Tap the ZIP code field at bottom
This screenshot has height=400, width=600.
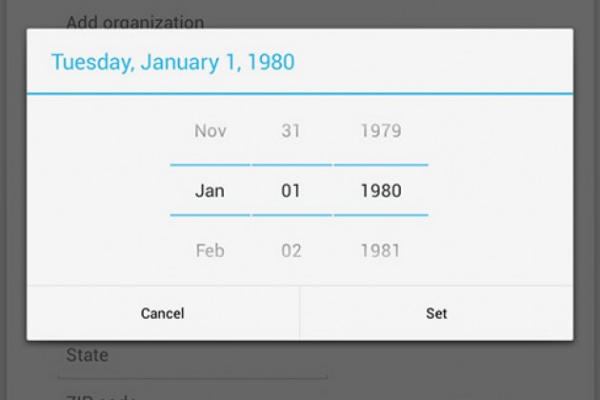click(x=100, y=396)
